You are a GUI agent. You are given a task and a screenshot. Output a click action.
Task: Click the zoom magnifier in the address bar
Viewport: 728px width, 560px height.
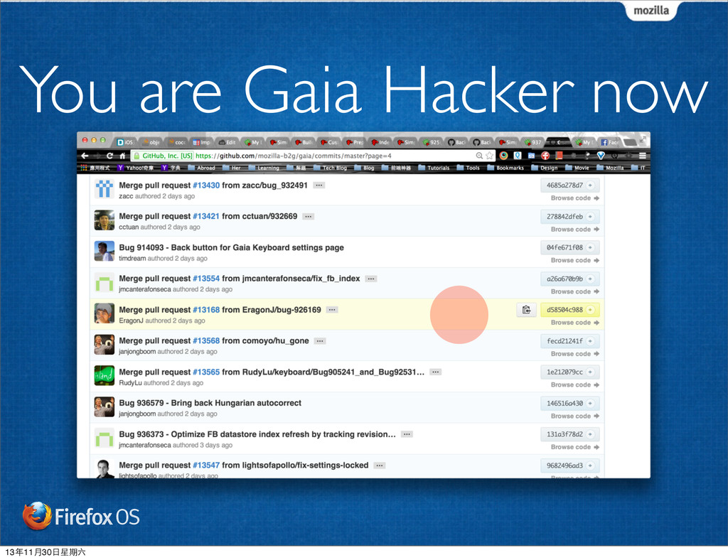pos(479,156)
